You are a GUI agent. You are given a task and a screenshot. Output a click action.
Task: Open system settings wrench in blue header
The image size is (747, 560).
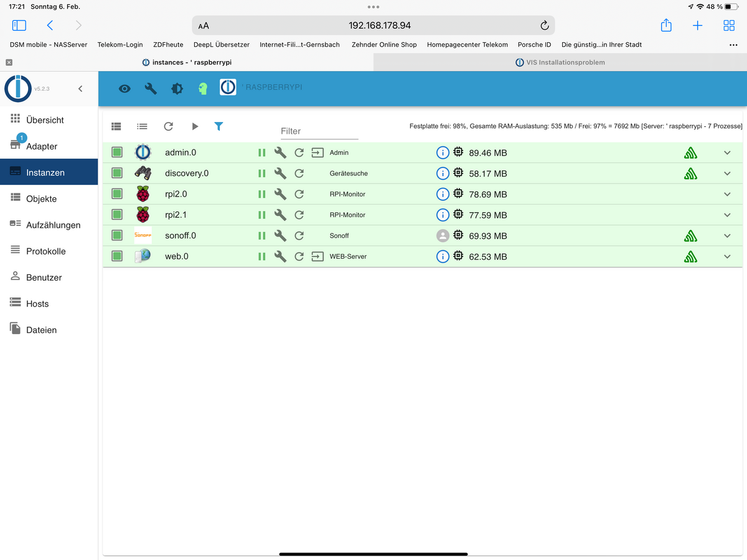click(151, 88)
